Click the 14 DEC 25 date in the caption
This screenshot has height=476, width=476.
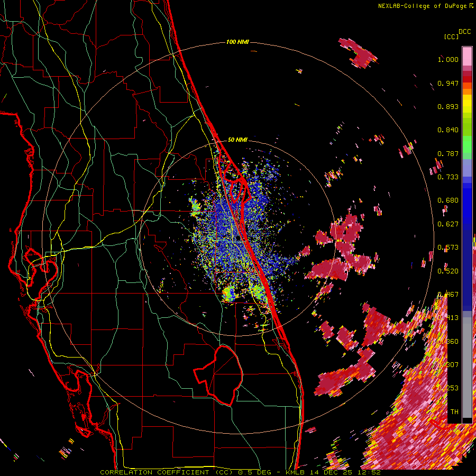click(x=331, y=472)
